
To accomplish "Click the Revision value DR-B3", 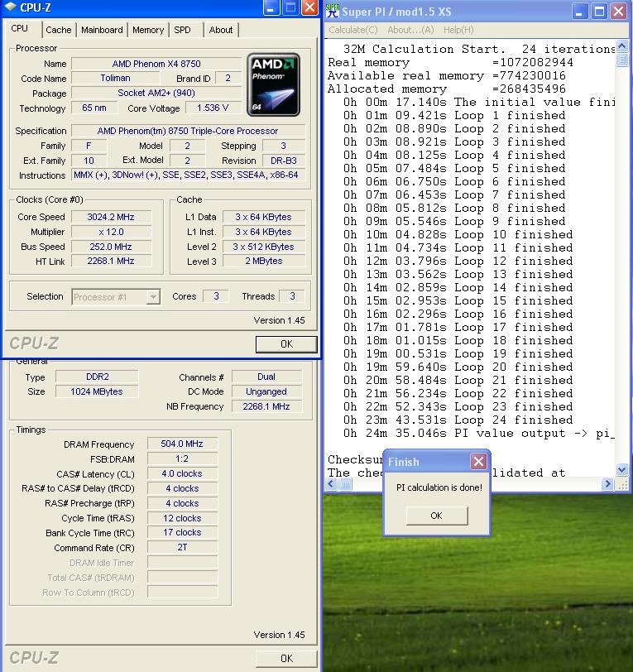I will 284,161.
